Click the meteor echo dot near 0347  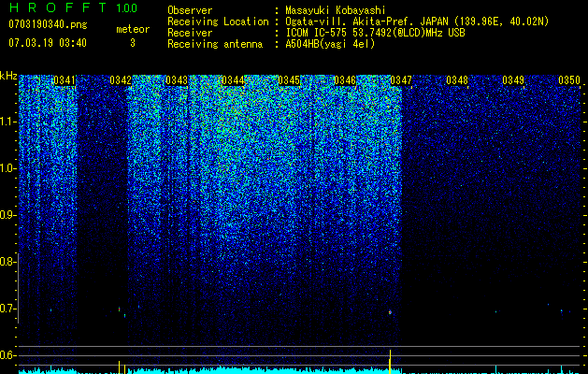(390, 312)
